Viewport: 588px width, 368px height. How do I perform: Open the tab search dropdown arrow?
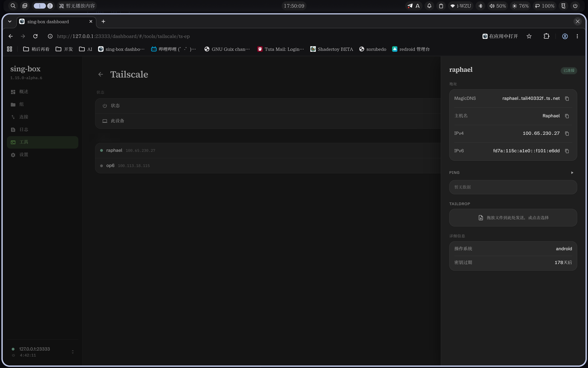(10, 21)
